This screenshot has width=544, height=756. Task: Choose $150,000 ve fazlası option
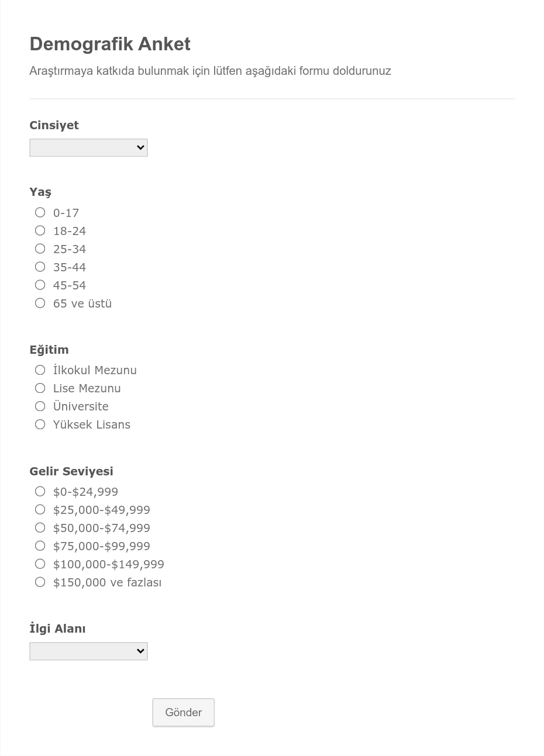click(x=40, y=582)
